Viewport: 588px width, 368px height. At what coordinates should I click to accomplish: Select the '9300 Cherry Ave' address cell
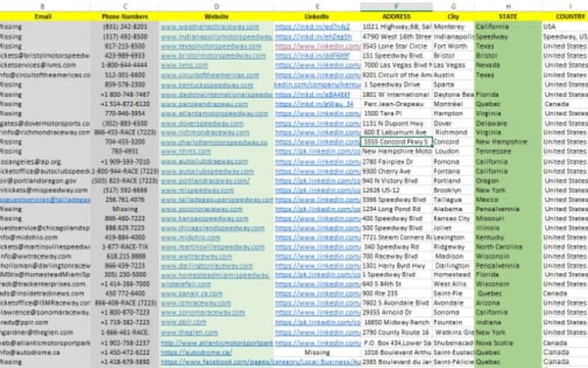(x=396, y=171)
